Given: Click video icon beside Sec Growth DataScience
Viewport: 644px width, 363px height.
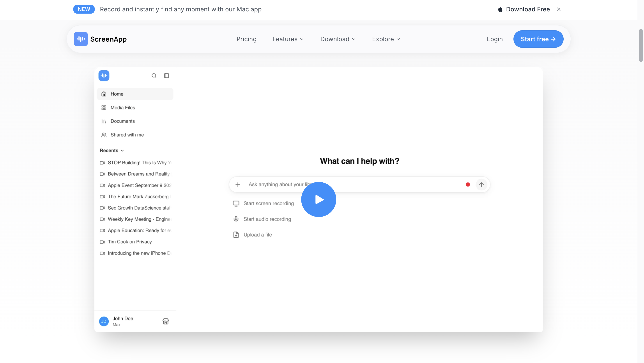Looking at the screenshot, I should point(102,208).
